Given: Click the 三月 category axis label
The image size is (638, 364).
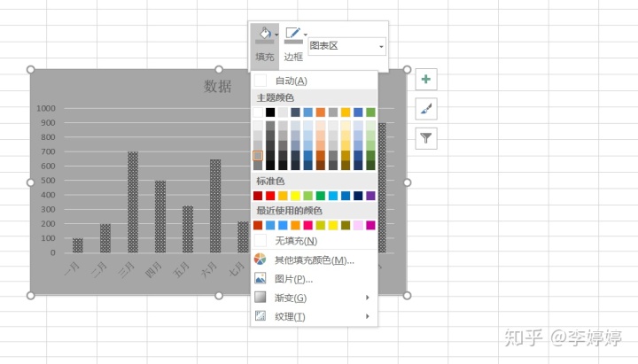Looking at the screenshot, I should (126, 270).
